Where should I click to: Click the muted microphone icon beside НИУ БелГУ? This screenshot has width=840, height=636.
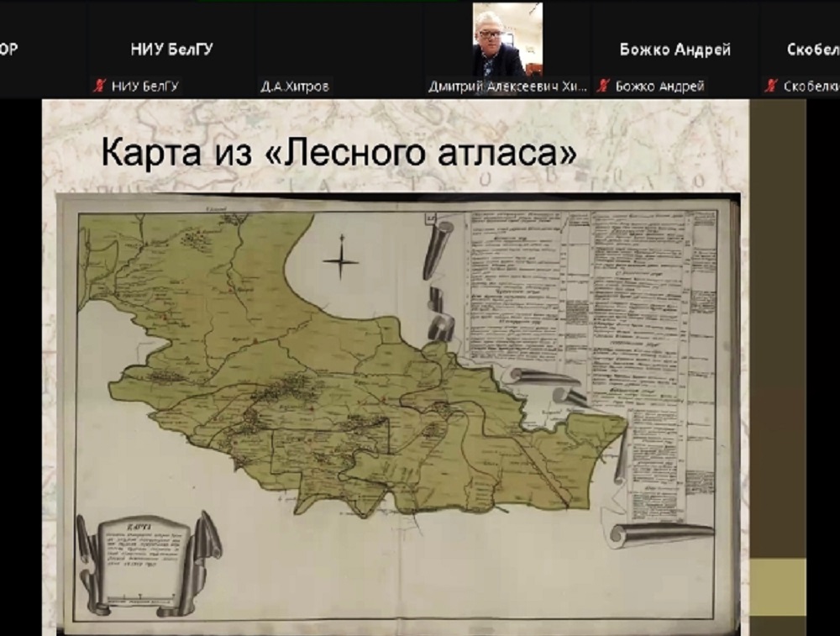(x=99, y=86)
